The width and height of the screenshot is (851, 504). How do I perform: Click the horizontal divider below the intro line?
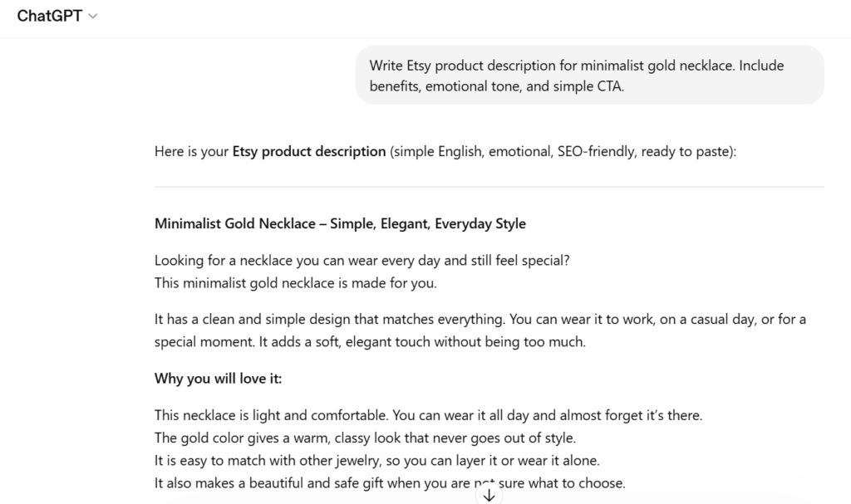pos(489,187)
